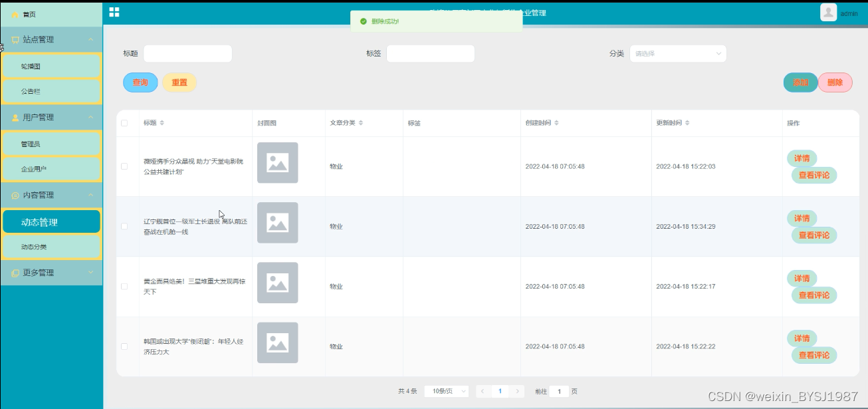
Task: Collapse the 站点管理 menu section
Action: coord(91,40)
